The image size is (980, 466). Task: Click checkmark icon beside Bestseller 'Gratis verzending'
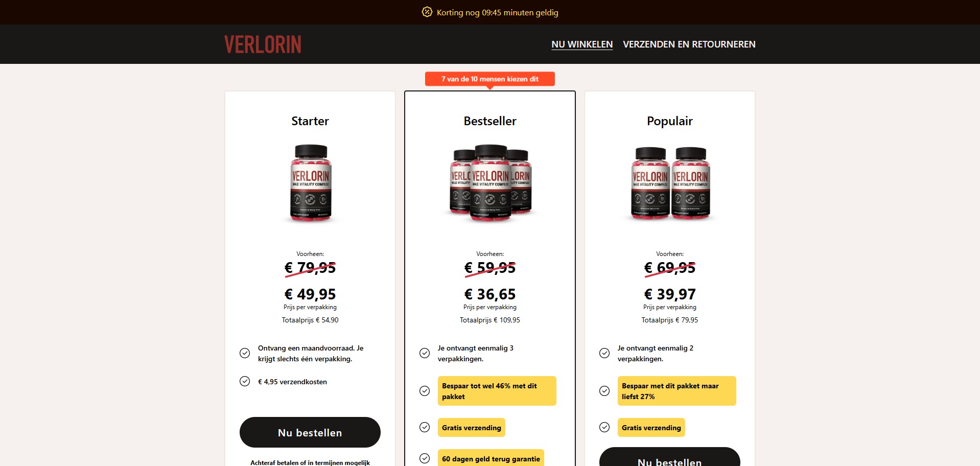click(x=425, y=427)
